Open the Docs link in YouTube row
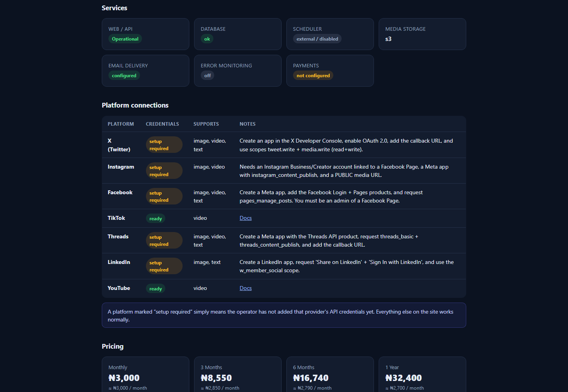Viewport: 568px width, 392px height. click(245, 288)
